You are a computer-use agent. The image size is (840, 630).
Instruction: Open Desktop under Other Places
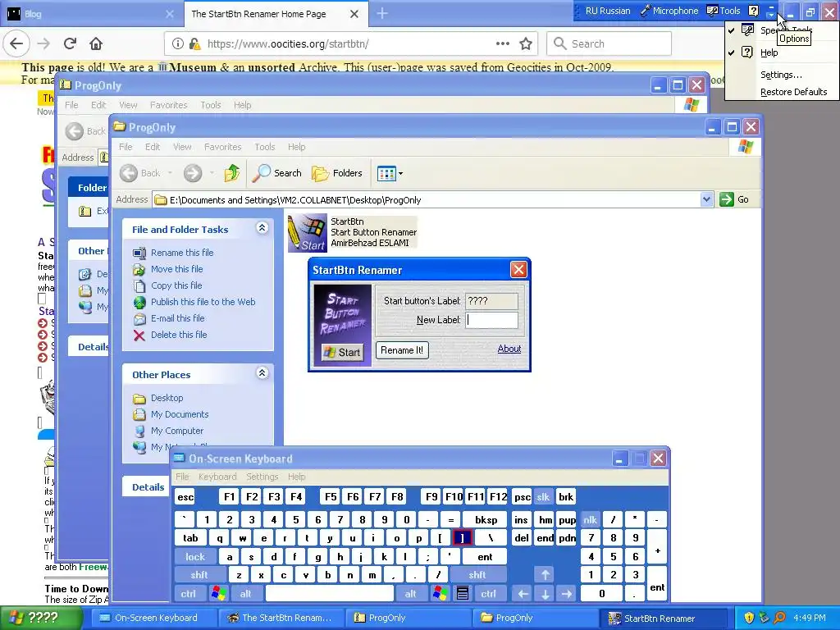[167, 398]
